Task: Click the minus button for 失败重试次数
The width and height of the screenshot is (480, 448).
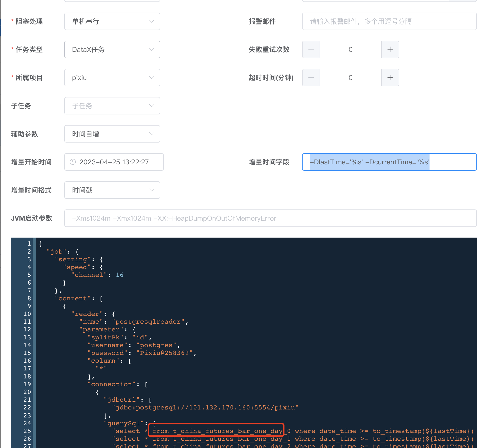Action: [311, 49]
